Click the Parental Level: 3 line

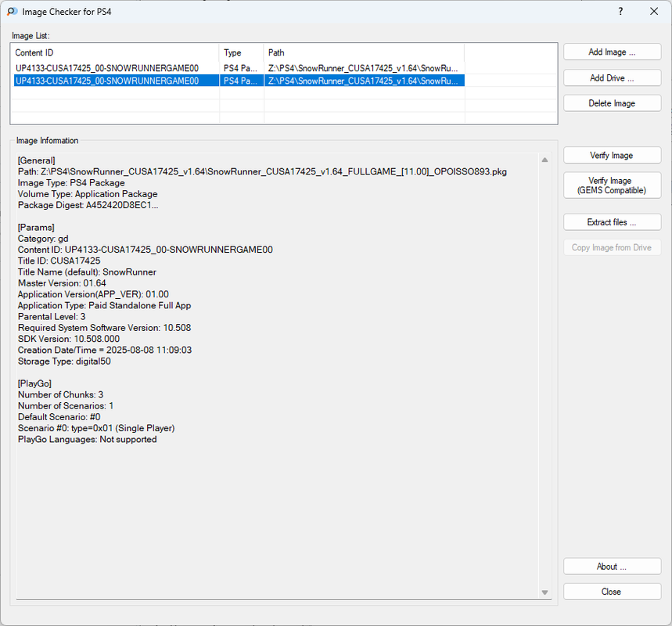(52, 316)
